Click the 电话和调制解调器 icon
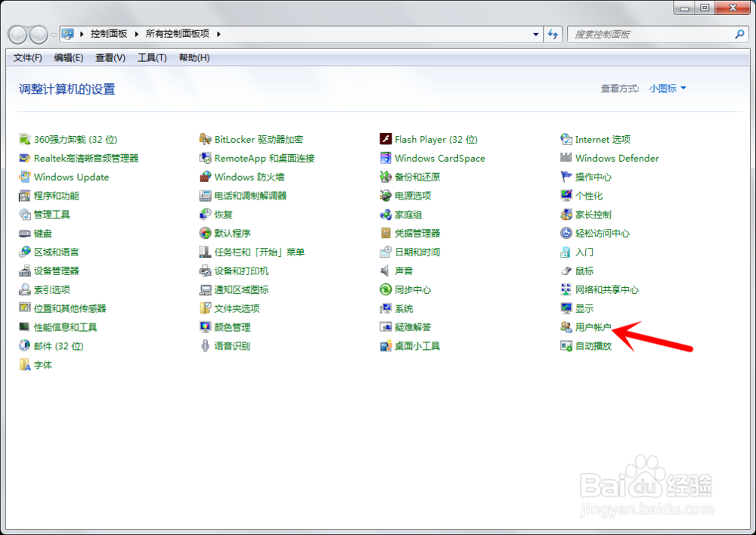Image resolution: width=756 pixels, height=535 pixels. click(x=206, y=196)
